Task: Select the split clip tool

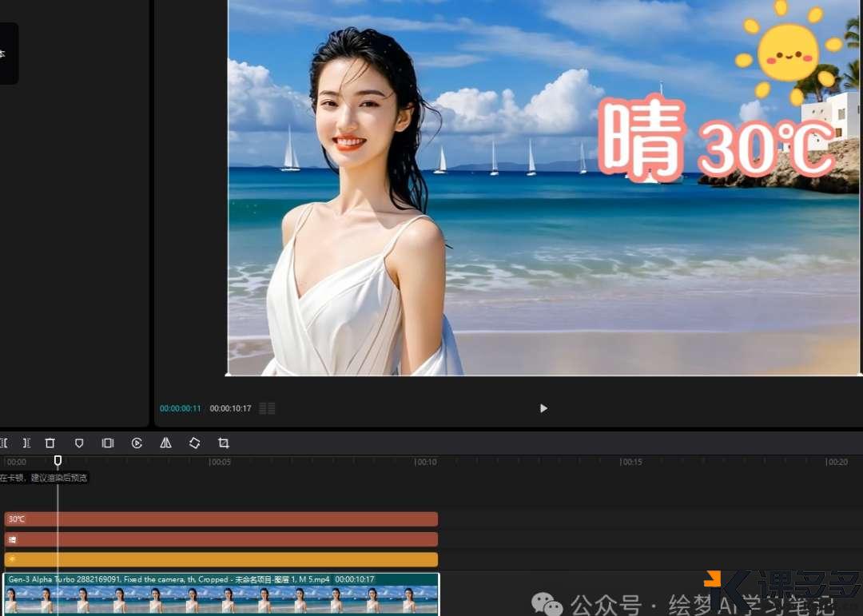Action: tap(5, 443)
